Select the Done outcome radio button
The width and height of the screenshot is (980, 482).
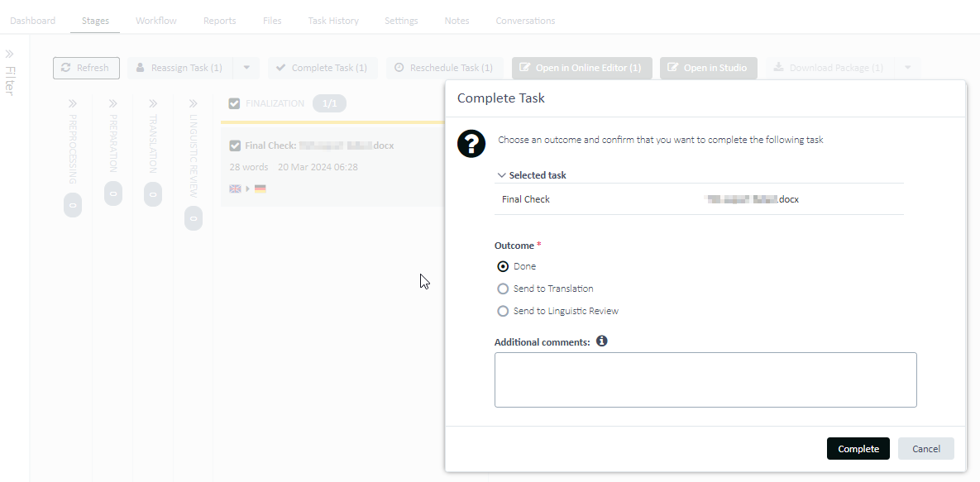pyautogui.click(x=503, y=266)
